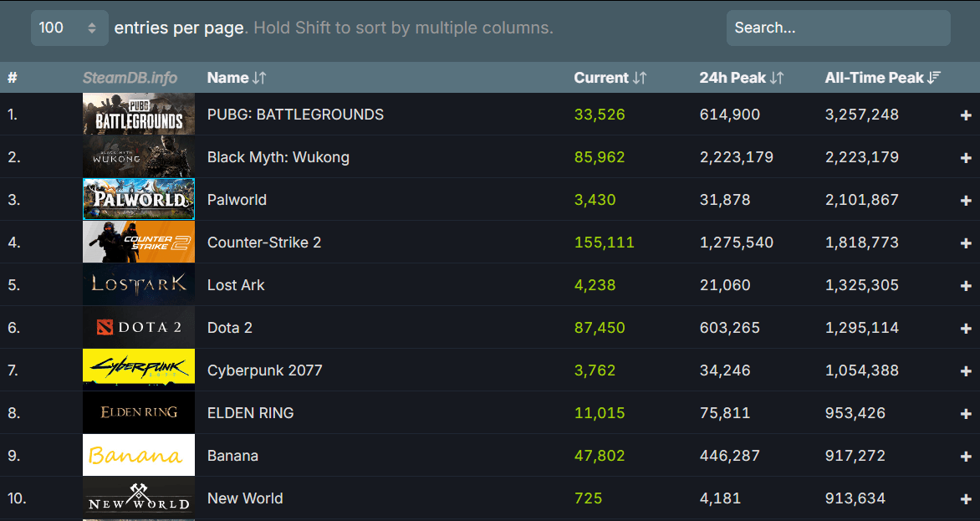Open the Banana name link
The image size is (980, 521).
[x=232, y=456]
